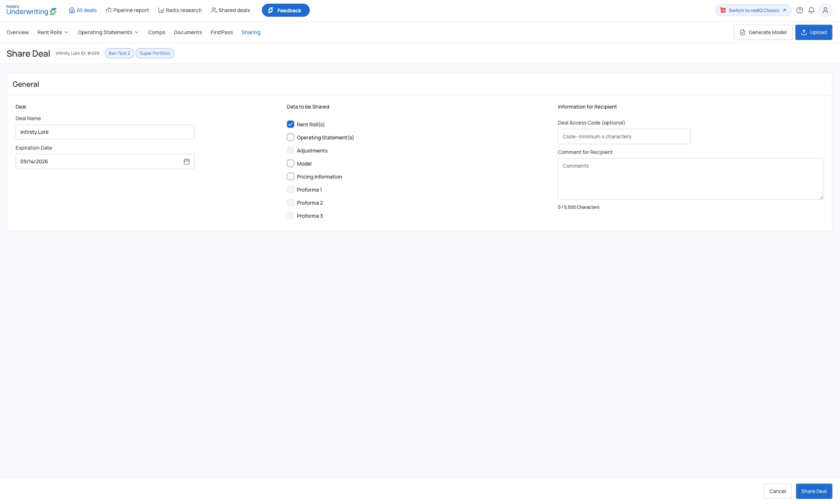Tick the Model checkbox

coord(290,164)
